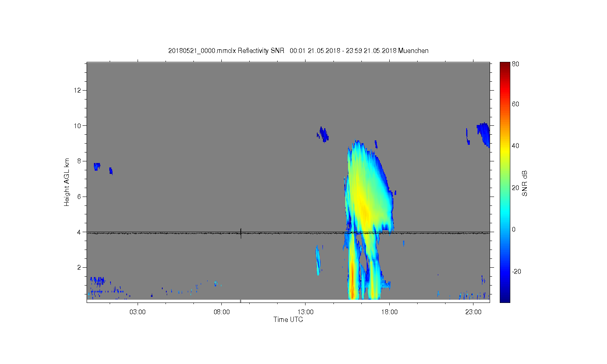Click the colorbar value 40

[x=516, y=146]
